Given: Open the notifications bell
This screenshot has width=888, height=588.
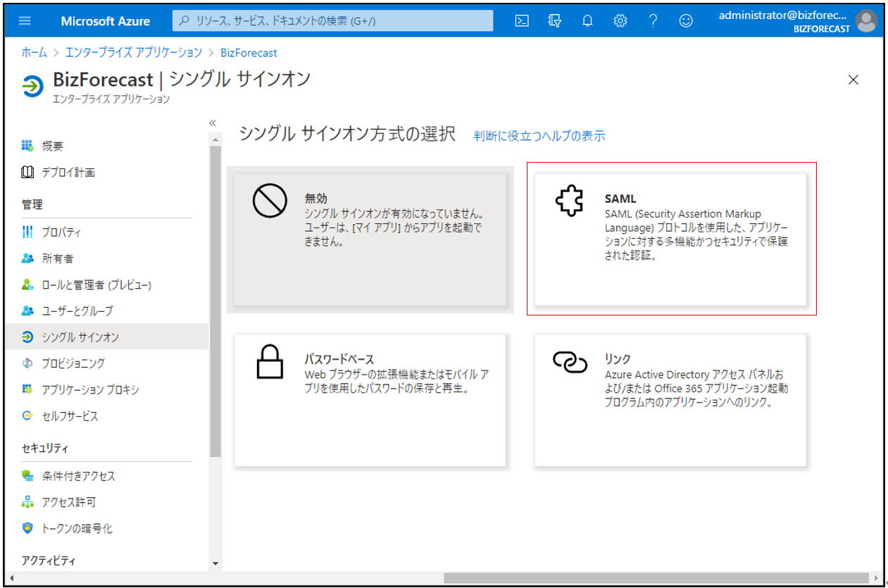Looking at the screenshot, I should point(587,21).
